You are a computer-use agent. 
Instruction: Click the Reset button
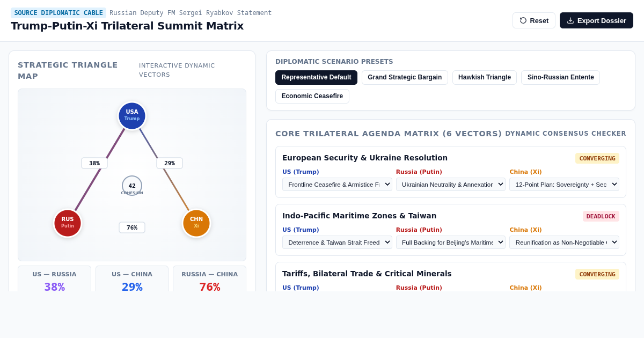533,20
